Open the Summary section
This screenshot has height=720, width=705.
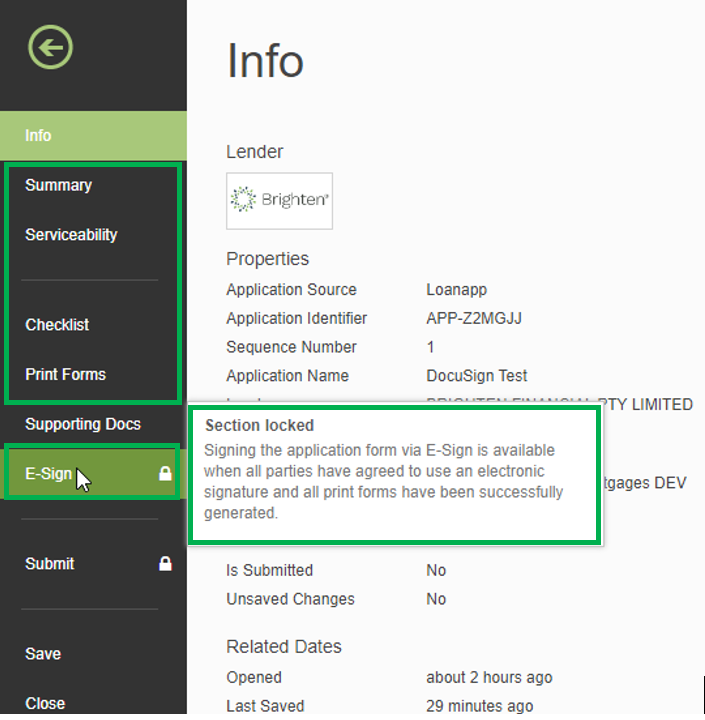[x=58, y=186]
